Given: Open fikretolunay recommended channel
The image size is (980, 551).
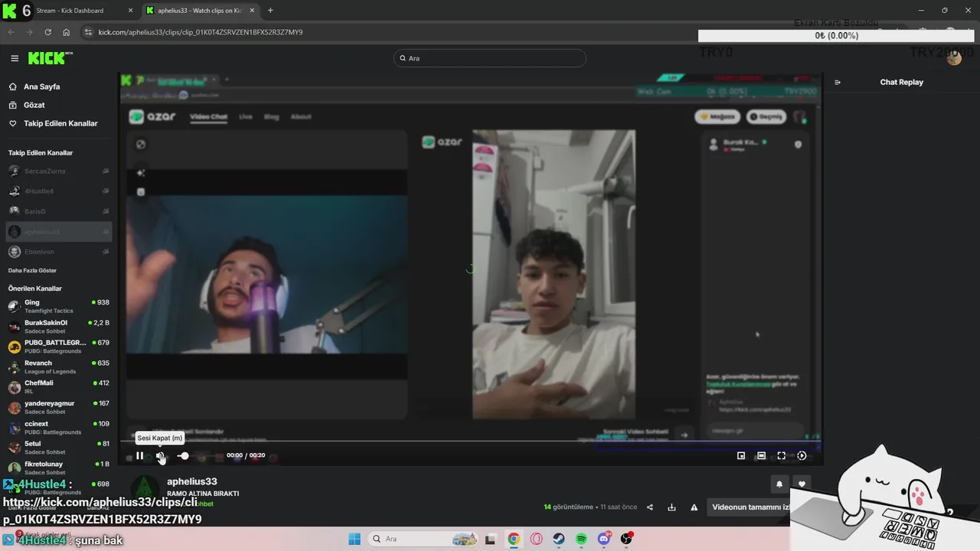Looking at the screenshot, I should tap(58, 468).
